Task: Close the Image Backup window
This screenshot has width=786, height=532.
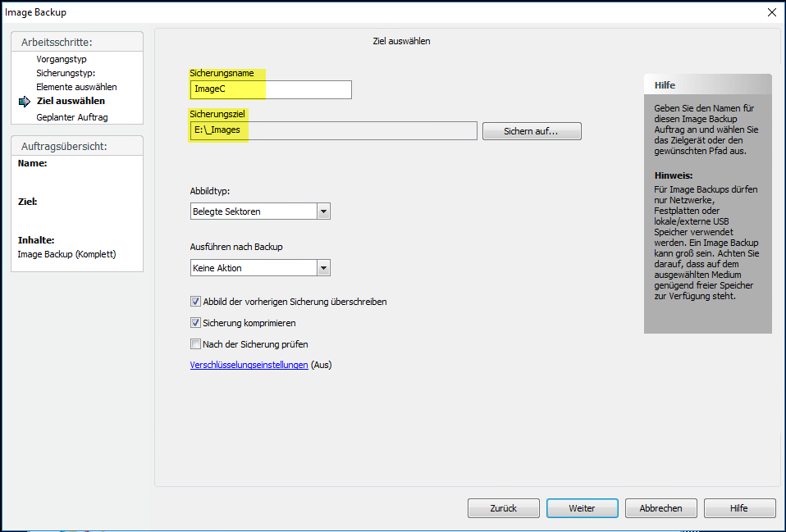Action: [771, 12]
